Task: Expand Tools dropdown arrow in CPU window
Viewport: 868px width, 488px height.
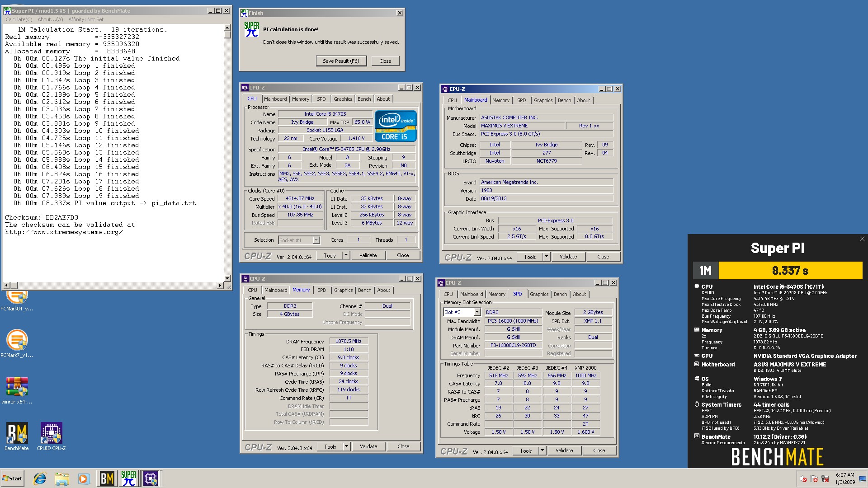Action: [x=346, y=255]
